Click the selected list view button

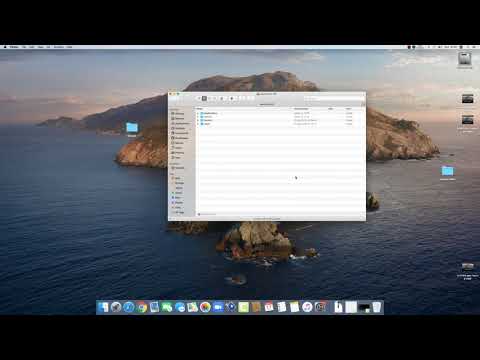(x=204, y=98)
